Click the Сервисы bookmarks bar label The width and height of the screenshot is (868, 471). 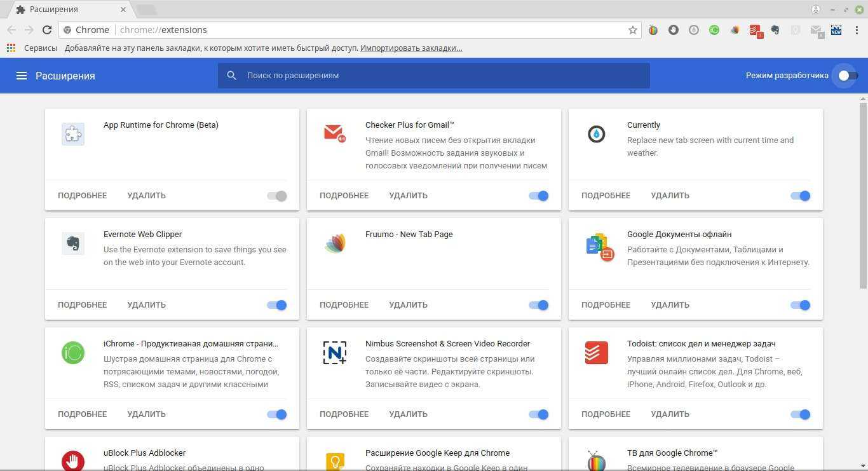41,48
